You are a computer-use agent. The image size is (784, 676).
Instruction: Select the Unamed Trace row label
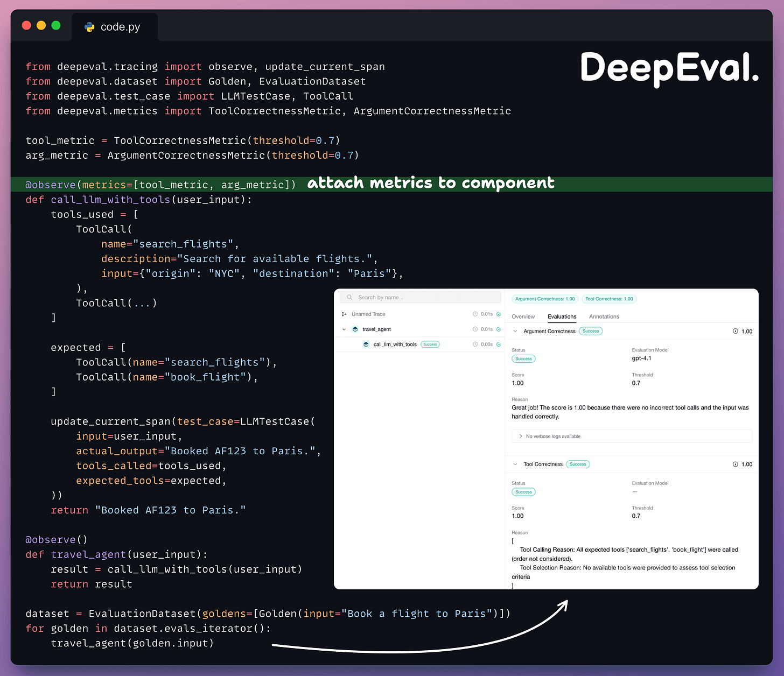368,314
